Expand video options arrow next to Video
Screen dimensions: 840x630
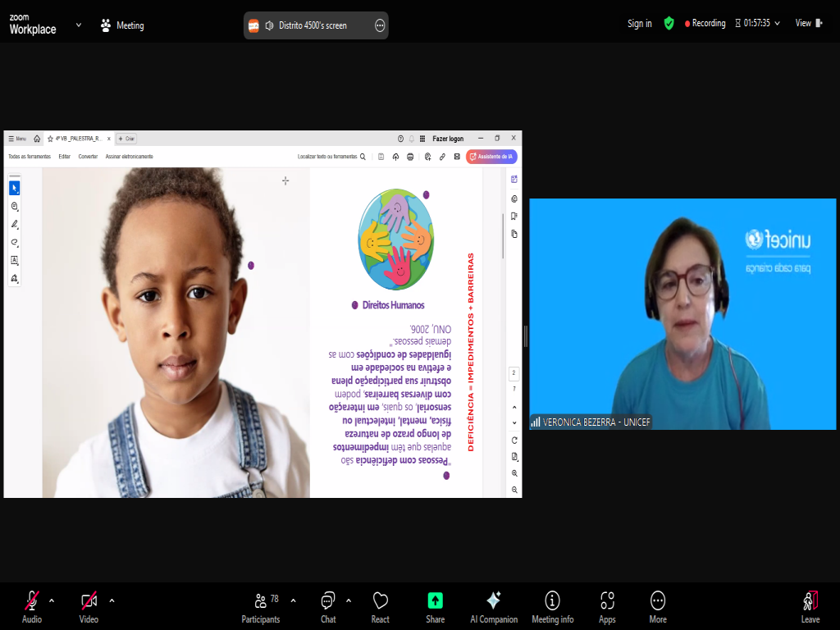coord(112,600)
